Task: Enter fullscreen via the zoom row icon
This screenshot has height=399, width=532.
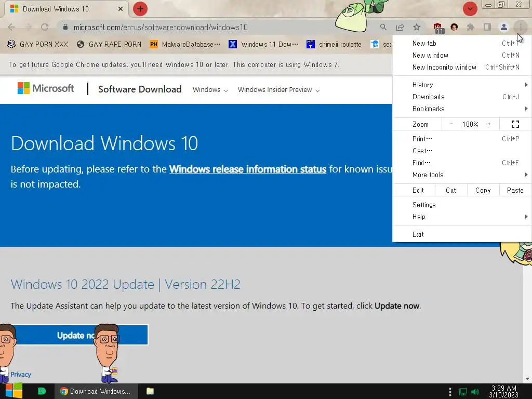Action: (x=515, y=124)
